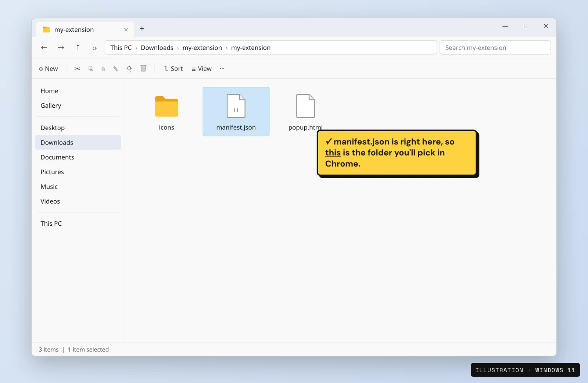This screenshot has width=588, height=383.
Task: Open the Sort options menu
Action: coord(173,69)
